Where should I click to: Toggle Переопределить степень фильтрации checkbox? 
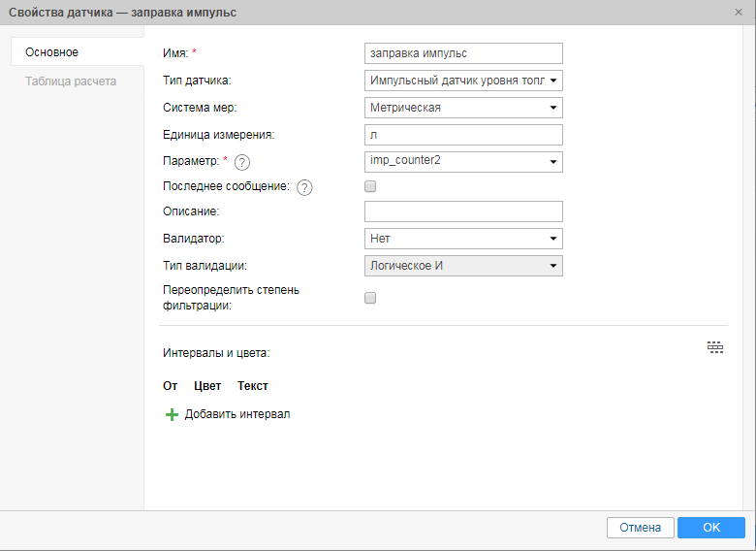click(x=370, y=298)
